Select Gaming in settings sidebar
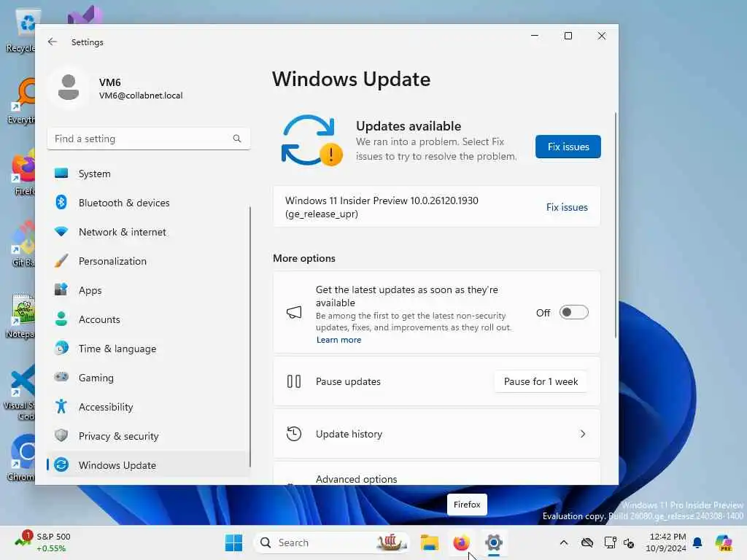 click(149, 377)
